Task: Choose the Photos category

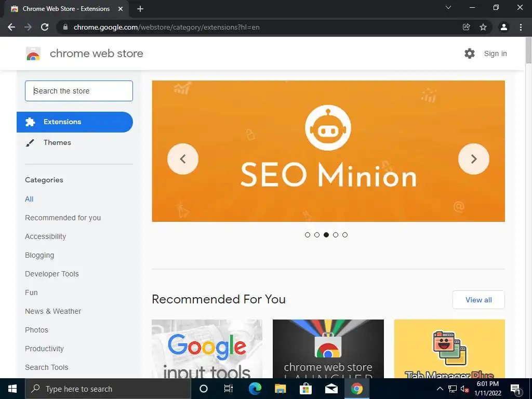Action: (x=37, y=330)
